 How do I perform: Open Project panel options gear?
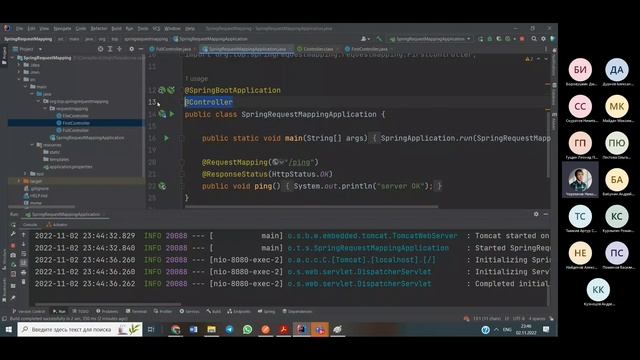[131, 49]
